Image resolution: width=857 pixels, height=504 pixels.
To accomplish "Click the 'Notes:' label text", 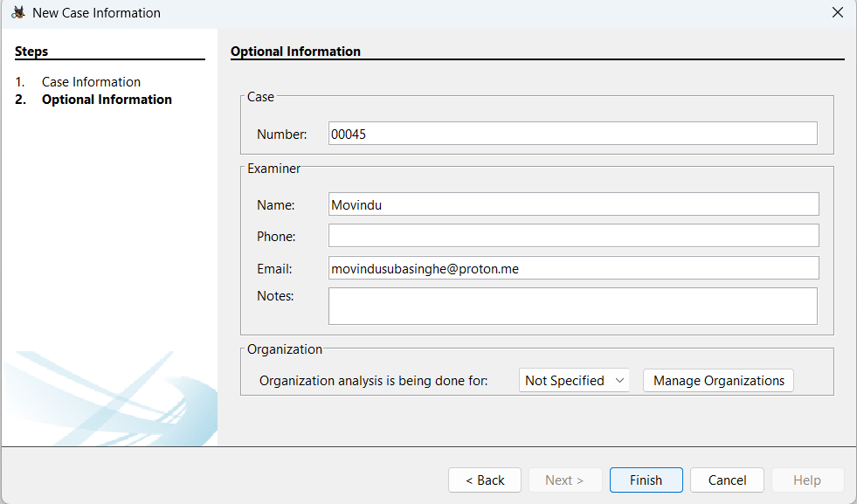I will (275, 296).
